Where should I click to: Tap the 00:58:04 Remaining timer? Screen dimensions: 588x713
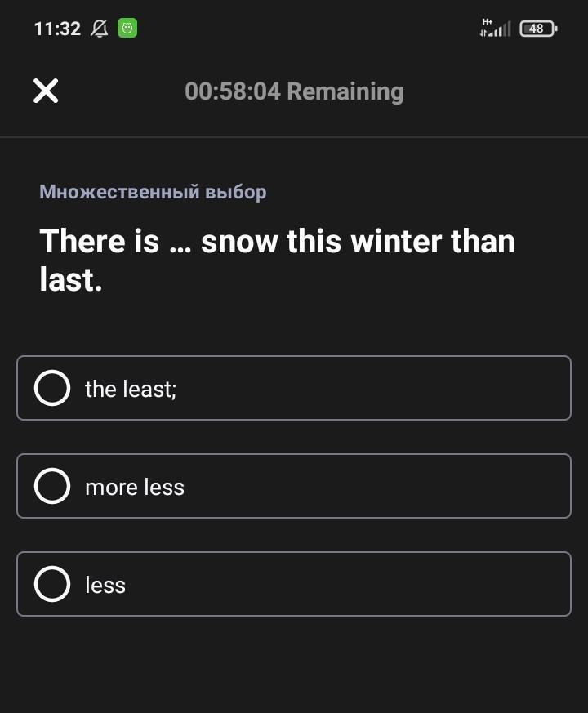pos(294,91)
